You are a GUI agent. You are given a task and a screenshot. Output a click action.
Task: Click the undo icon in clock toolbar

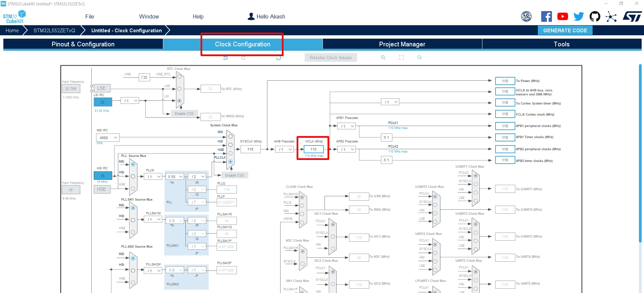[225, 58]
